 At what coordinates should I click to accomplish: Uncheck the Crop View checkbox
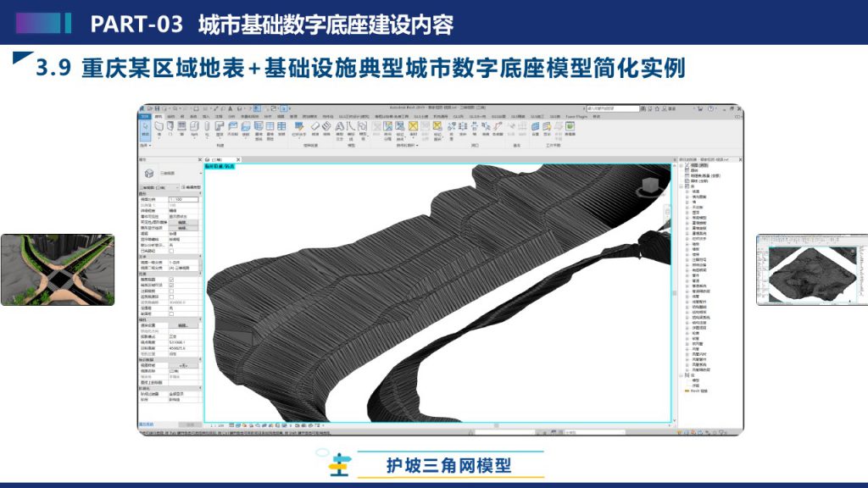tap(171, 280)
